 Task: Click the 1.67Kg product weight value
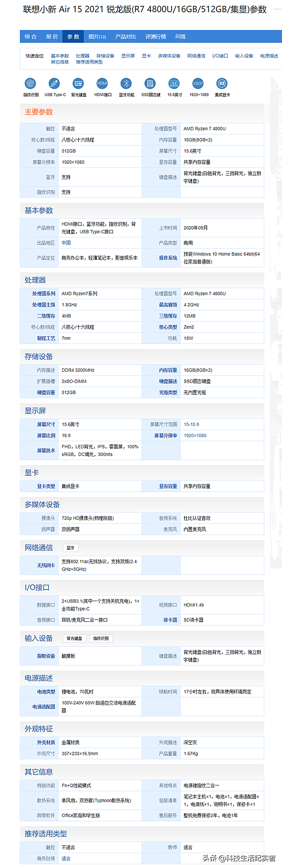(x=191, y=753)
